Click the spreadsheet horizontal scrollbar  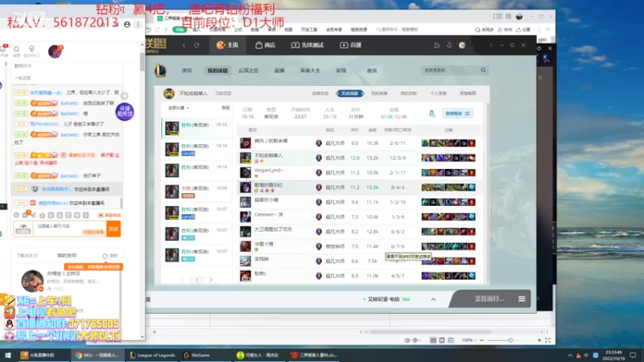point(430,331)
